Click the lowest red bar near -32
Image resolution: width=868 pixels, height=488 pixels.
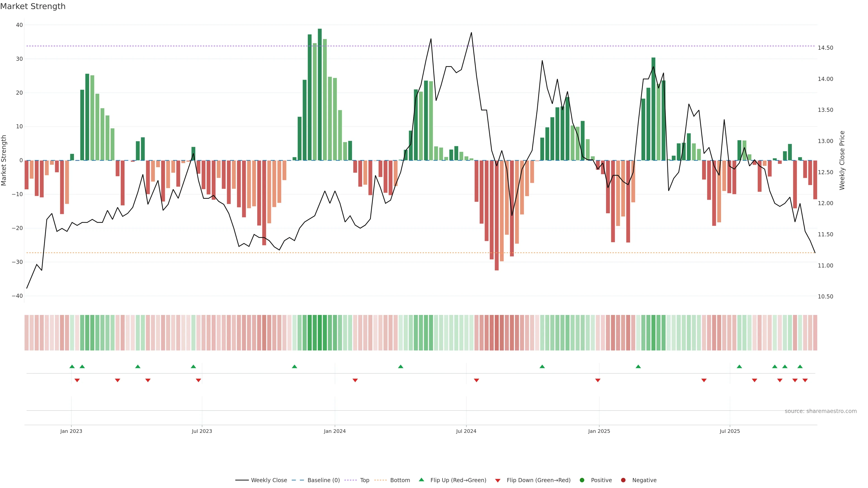point(497,216)
